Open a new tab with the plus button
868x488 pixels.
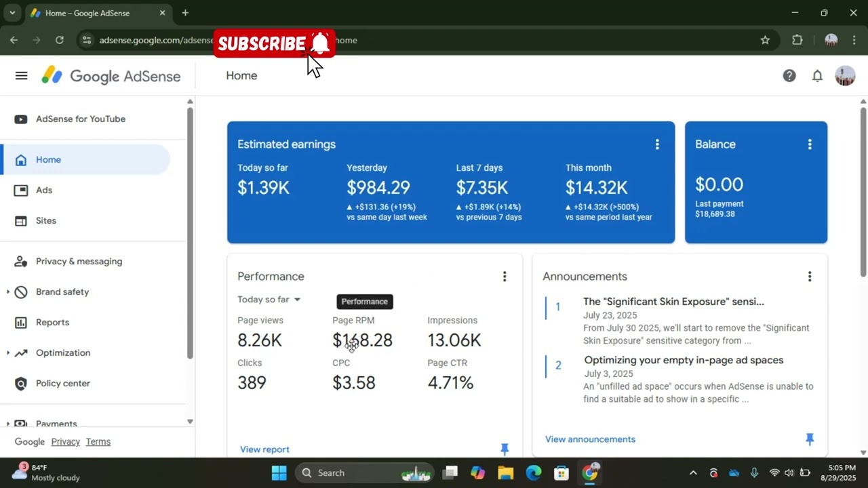click(185, 13)
